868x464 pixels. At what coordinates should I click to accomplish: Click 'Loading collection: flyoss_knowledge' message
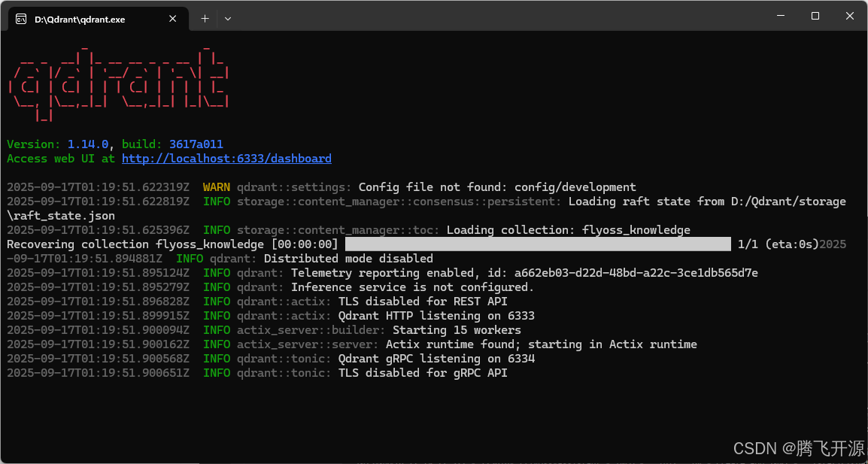click(x=569, y=230)
